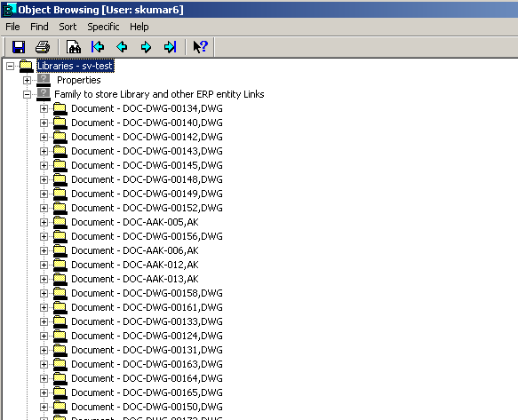Click the folder icon for DOC-AAK-005,AK
The width and height of the screenshot is (518, 420).
pos(60,222)
